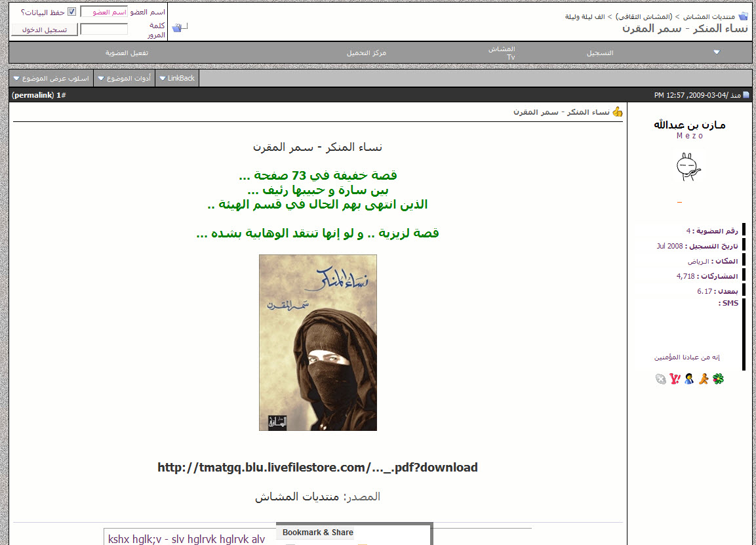Open the الف ليلة وليلة breadcrumb link
Image resolution: width=756 pixels, height=545 pixels.
(585, 17)
